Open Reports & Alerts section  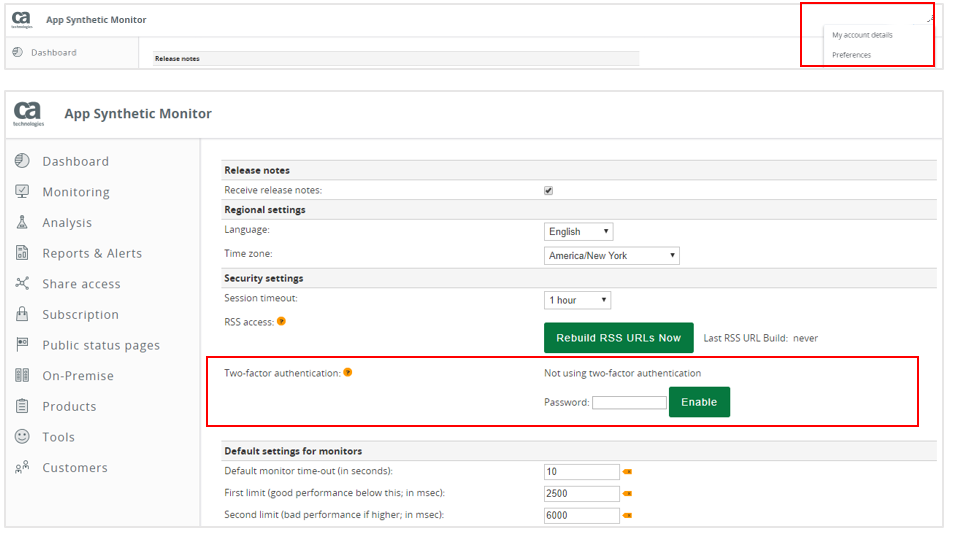92,253
